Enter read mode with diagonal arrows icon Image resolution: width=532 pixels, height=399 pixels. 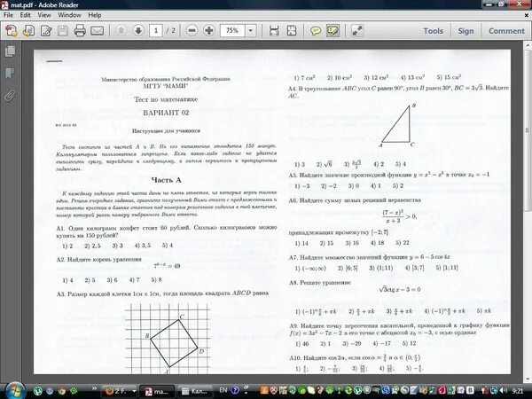point(357,31)
